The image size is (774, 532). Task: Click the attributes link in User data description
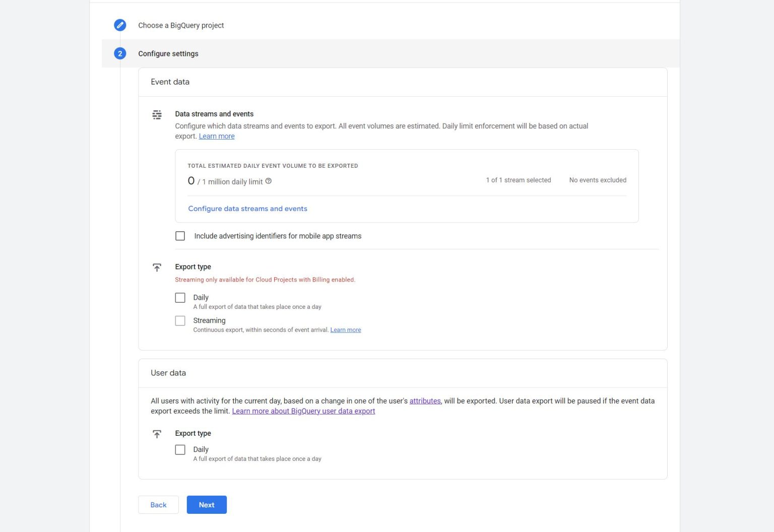[x=425, y=401]
